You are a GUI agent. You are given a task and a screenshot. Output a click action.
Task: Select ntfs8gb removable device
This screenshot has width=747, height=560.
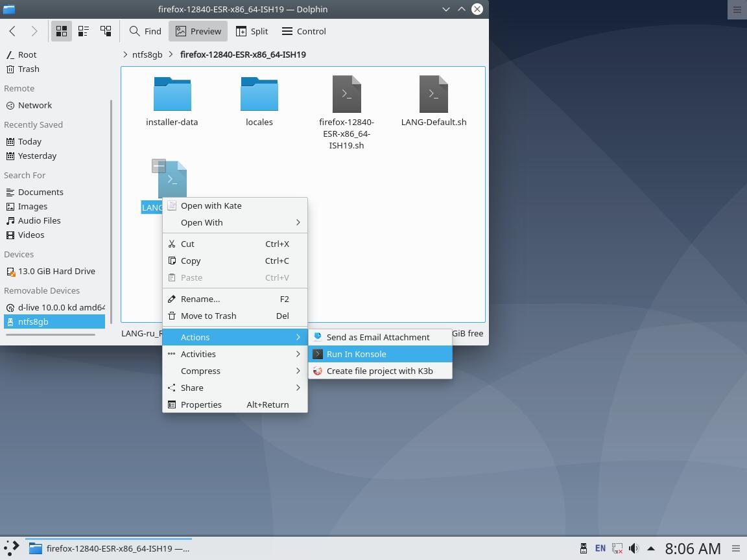click(54, 321)
